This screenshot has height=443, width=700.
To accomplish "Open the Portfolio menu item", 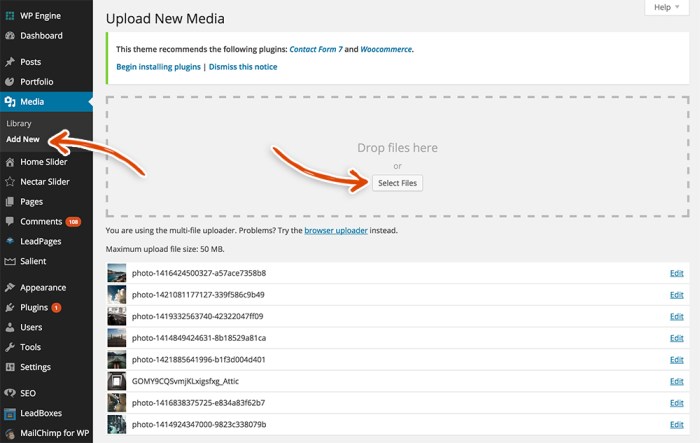I will [x=37, y=82].
